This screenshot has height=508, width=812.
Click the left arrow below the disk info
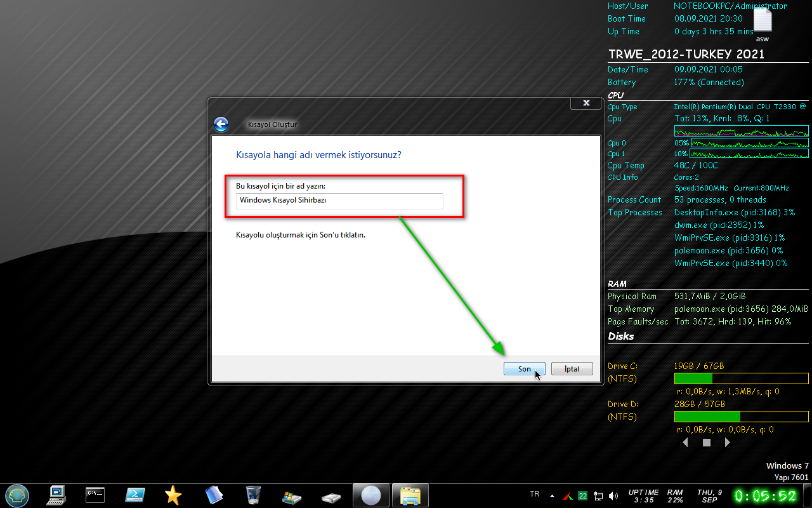(685, 443)
